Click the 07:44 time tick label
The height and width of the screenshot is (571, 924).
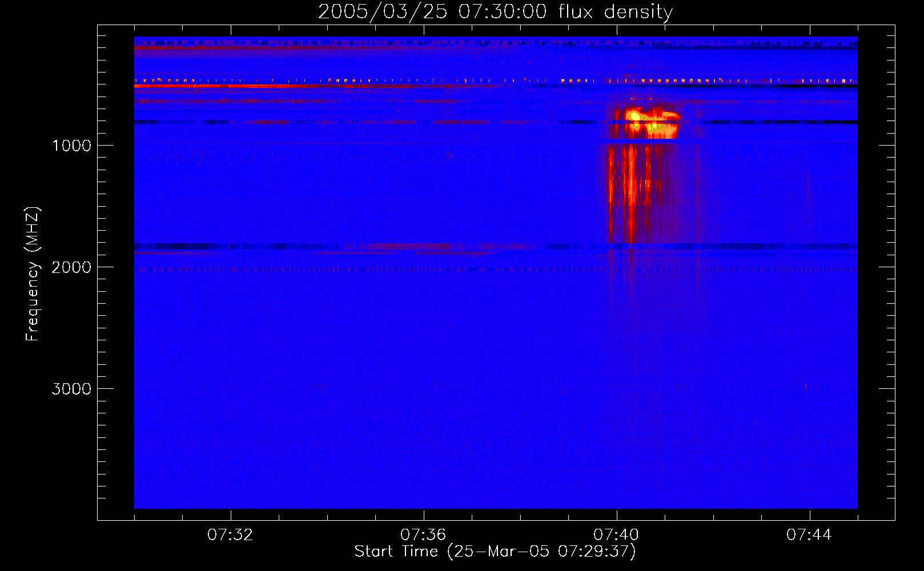(x=809, y=535)
